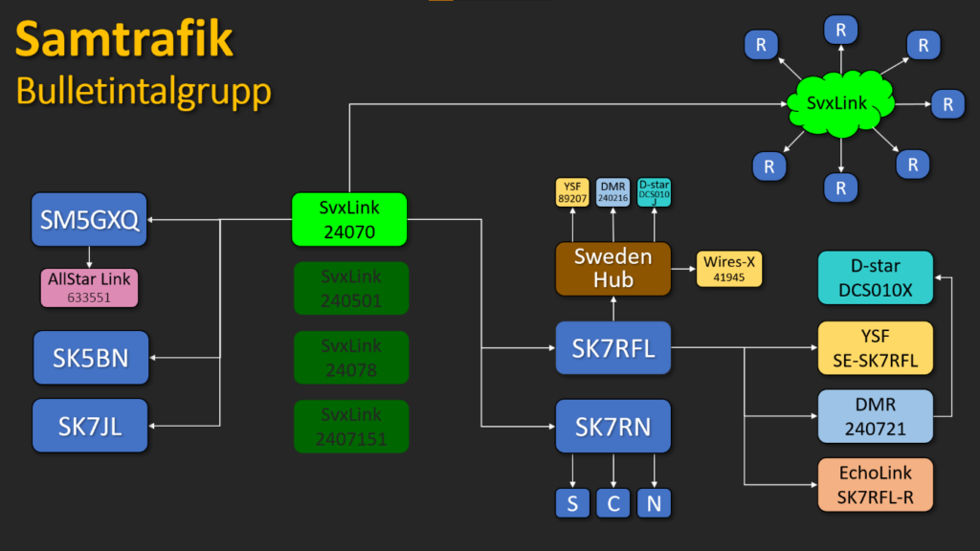Select the SK7JL node
Image resolution: width=980 pixels, height=551 pixels.
coord(90,426)
